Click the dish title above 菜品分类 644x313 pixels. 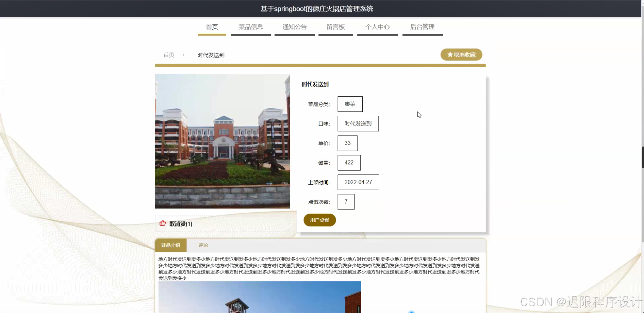pyautogui.click(x=315, y=84)
